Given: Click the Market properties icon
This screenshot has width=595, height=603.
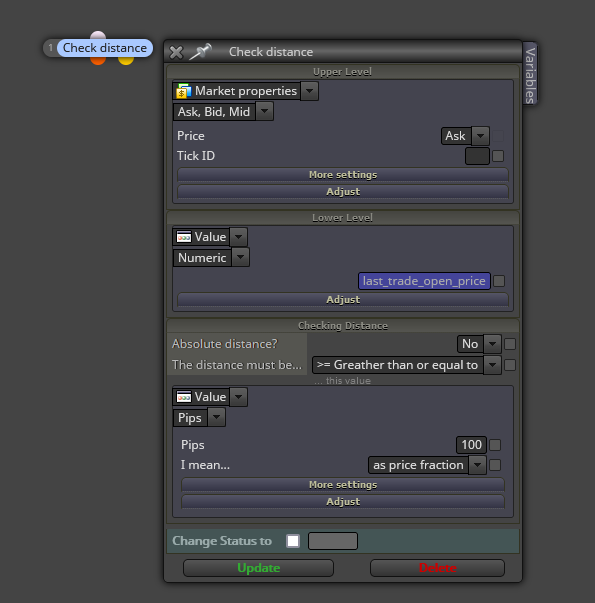Looking at the screenshot, I should (x=184, y=91).
